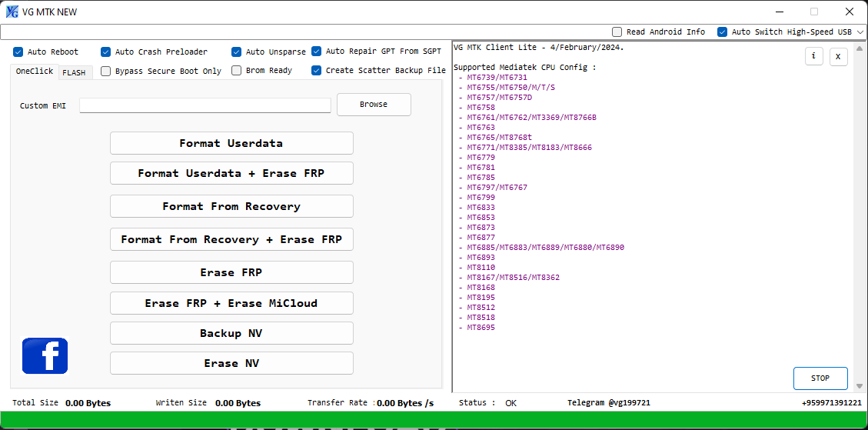Click log scrollbar down arrow
Viewport: 868px width, 430px height.
pos(859,385)
